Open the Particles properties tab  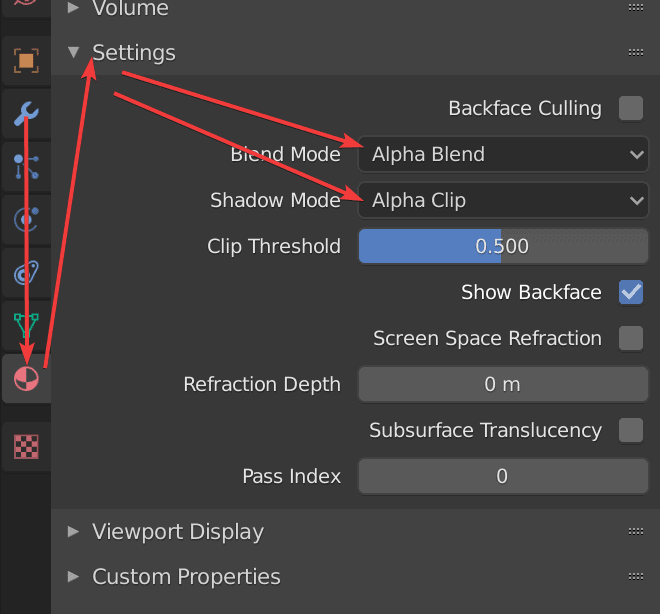pos(25,166)
